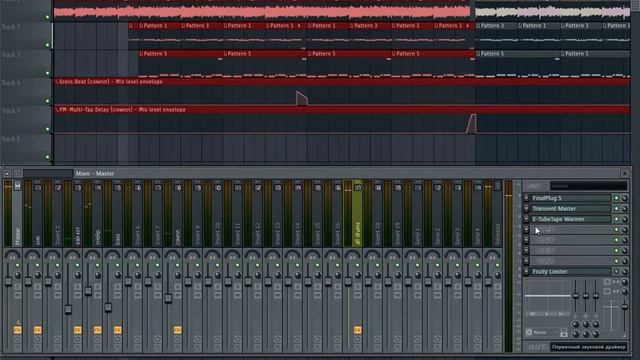640x360 pixels.
Task: Click the Gross Beat automation envelope spike
Action: pyautogui.click(x=302, y=98)
